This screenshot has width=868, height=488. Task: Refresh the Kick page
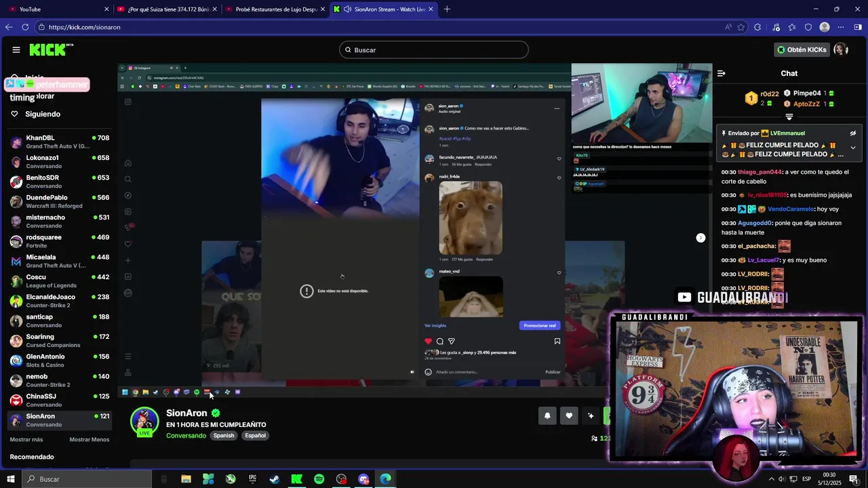point(25,27)
